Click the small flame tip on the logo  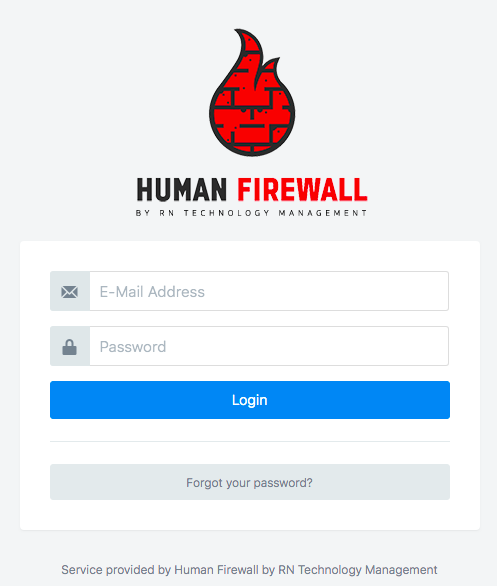271,71
